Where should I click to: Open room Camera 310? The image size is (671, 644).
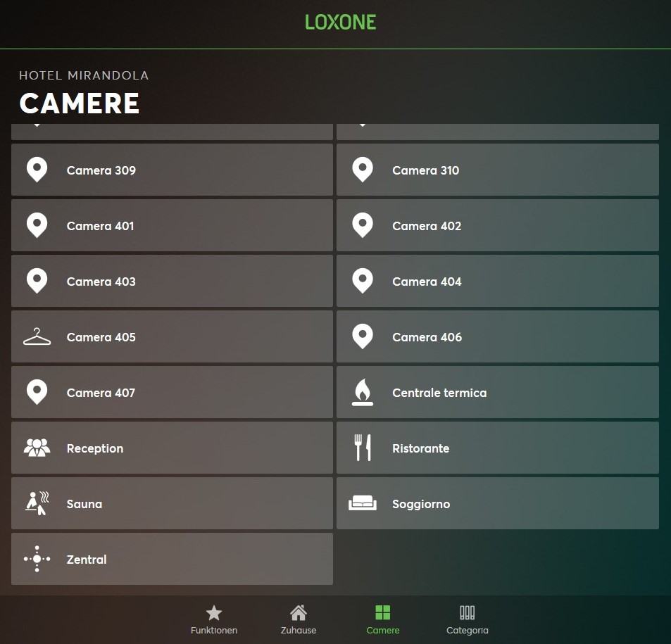(x=497, y=170)
